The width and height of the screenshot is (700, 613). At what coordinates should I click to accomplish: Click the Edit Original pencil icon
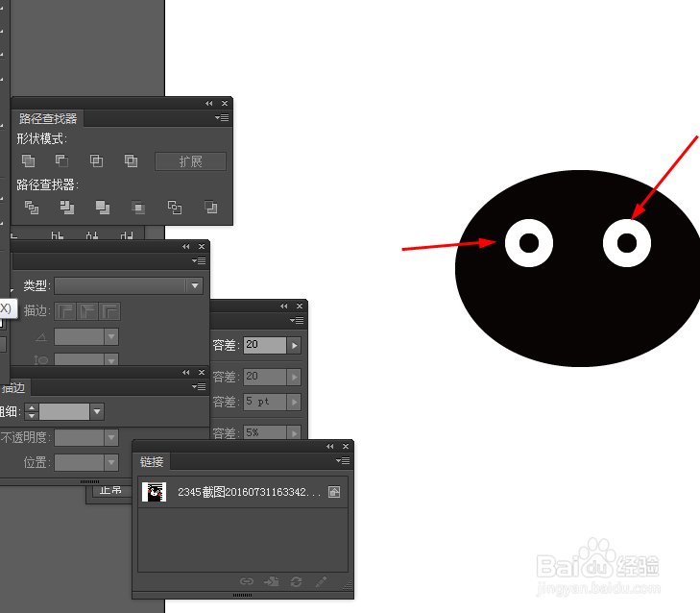[321, 581]
